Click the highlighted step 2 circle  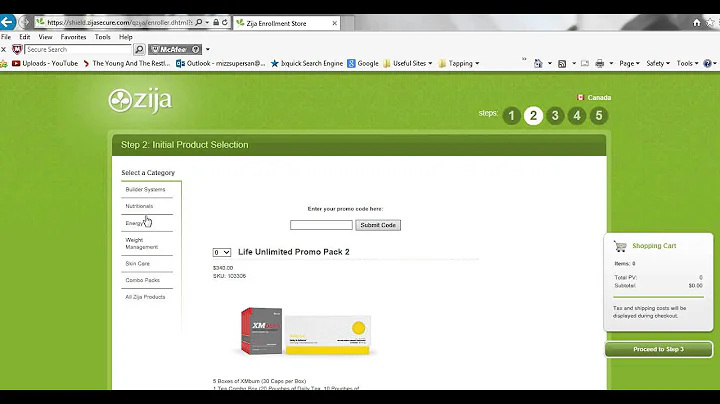pyautogui.click(x=533, y=116)
